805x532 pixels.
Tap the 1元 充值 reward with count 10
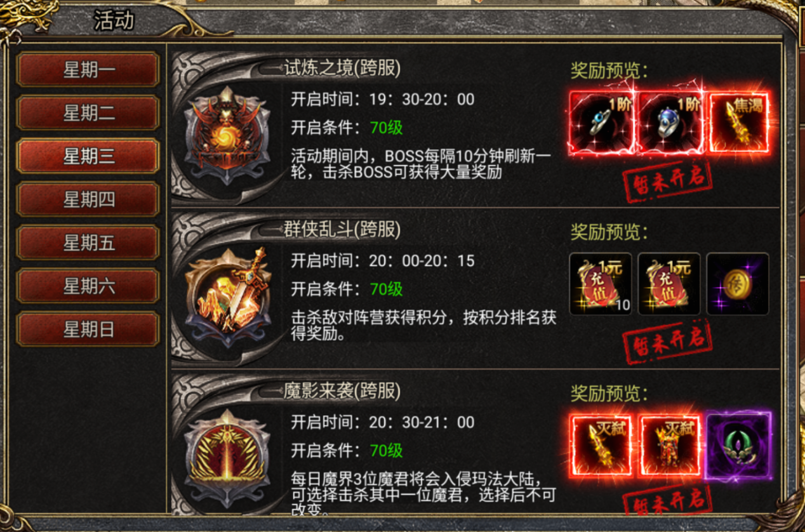[601, 284]
